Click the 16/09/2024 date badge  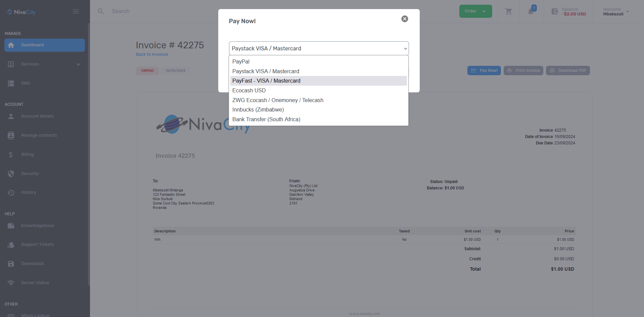pos(175,71)
